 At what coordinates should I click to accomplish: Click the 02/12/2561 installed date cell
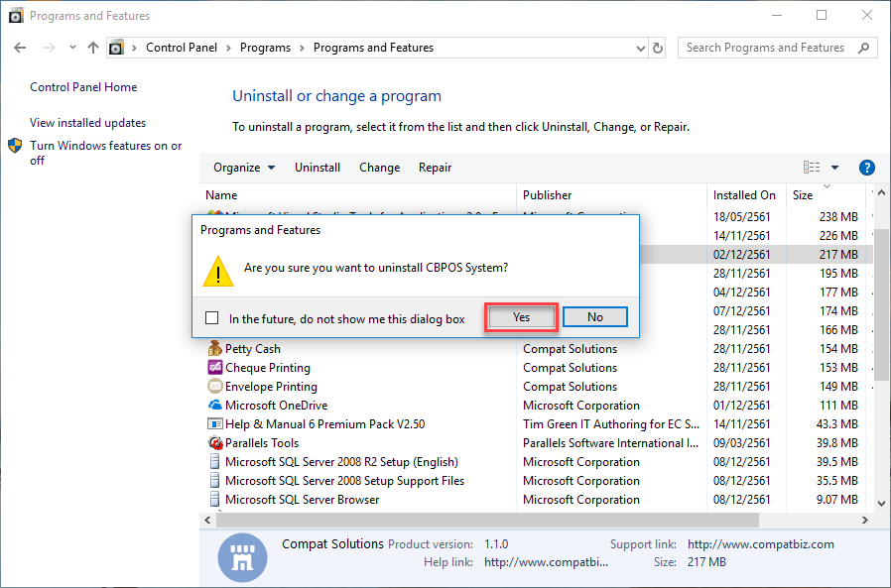[x=741, y=255]
